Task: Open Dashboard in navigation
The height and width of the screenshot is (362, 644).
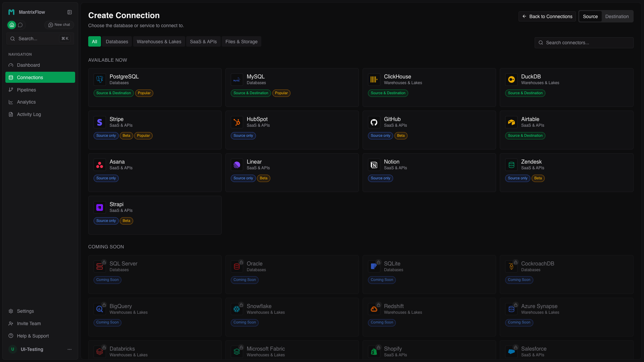Action: (40, 65)
